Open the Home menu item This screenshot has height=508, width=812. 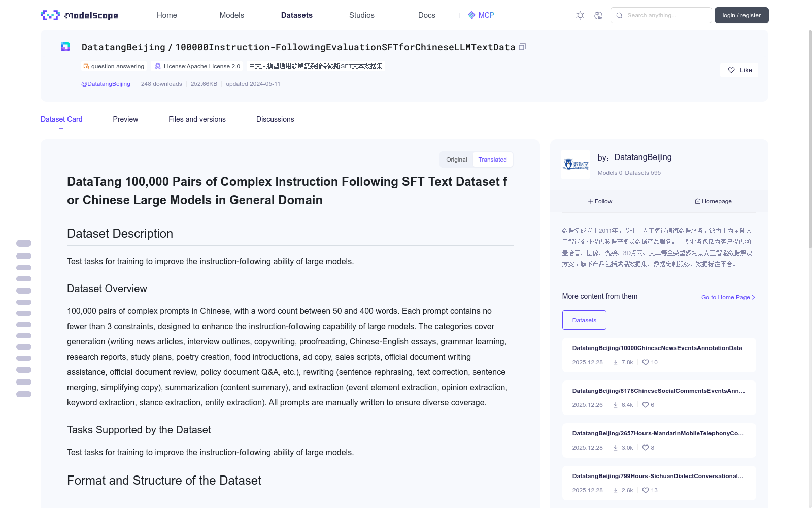[x=167, y=15]
